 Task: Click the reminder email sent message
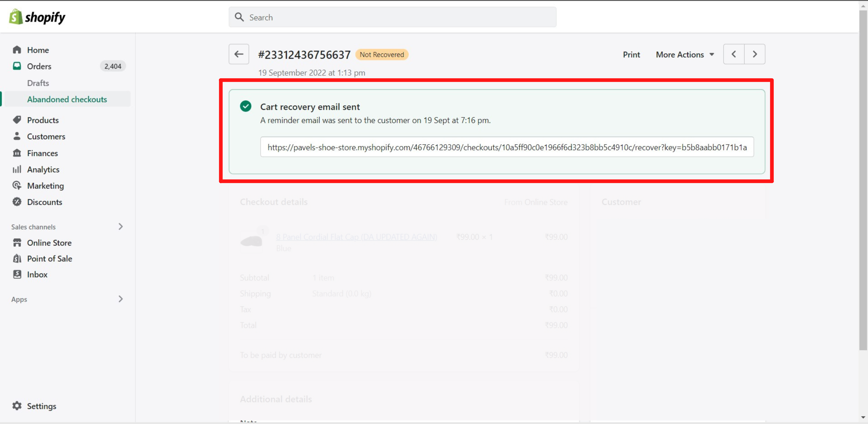pos(375,120)
